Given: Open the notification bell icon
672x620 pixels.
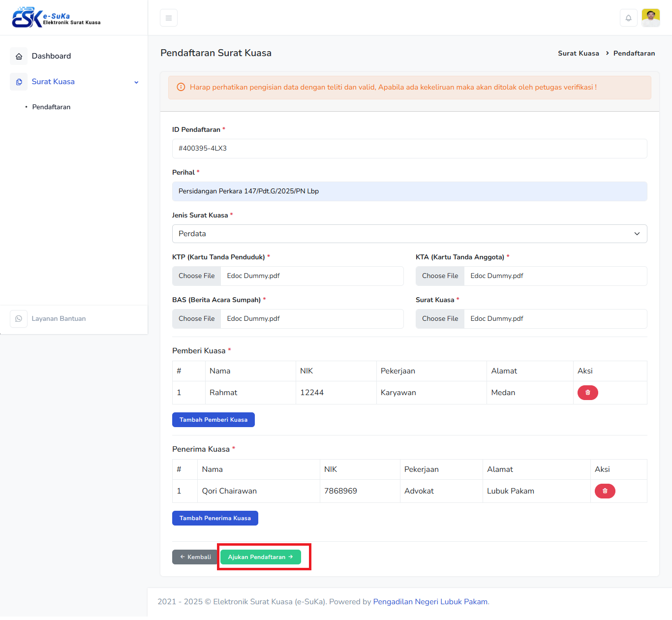Looking at the screenshot, I should coord(628,18).
